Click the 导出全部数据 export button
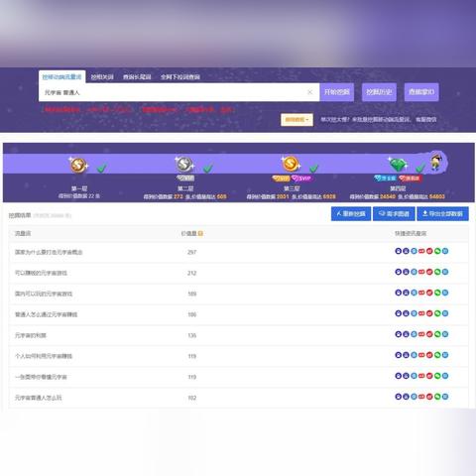This screenshot has width=476, height=476. click(x=442, y=214)
